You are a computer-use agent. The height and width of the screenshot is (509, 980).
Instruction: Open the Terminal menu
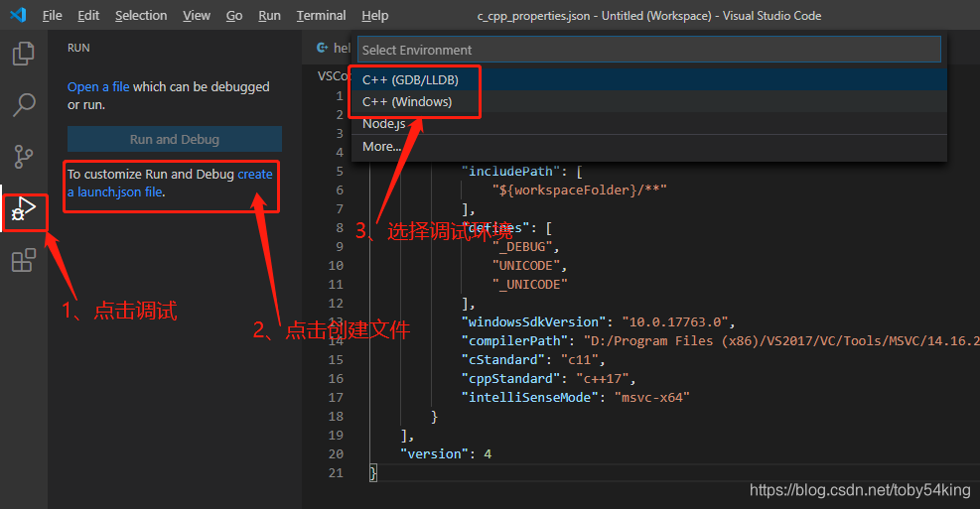tap(321, 16)
